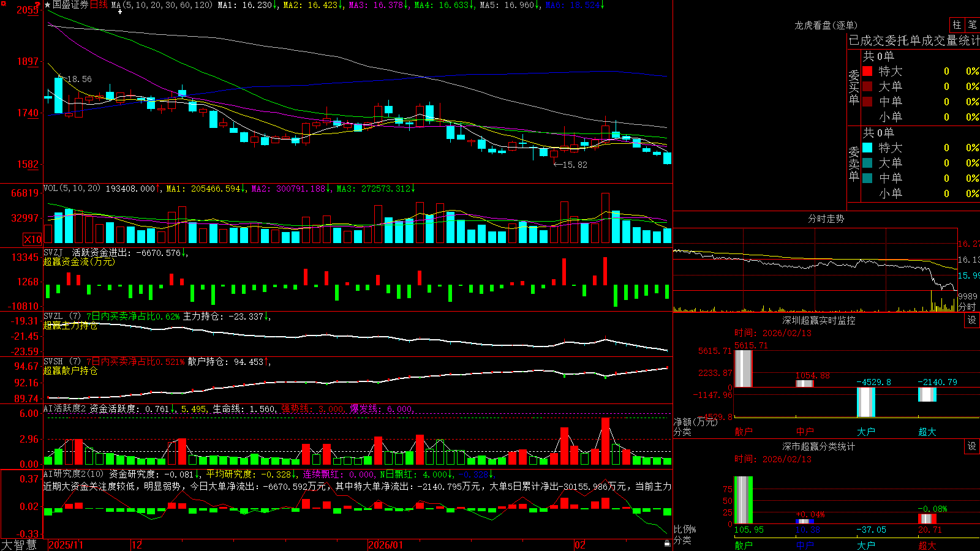This screenshot has width=980, height=551.
Task: Click the 分时走势 panel title
Action: point(826,219)
